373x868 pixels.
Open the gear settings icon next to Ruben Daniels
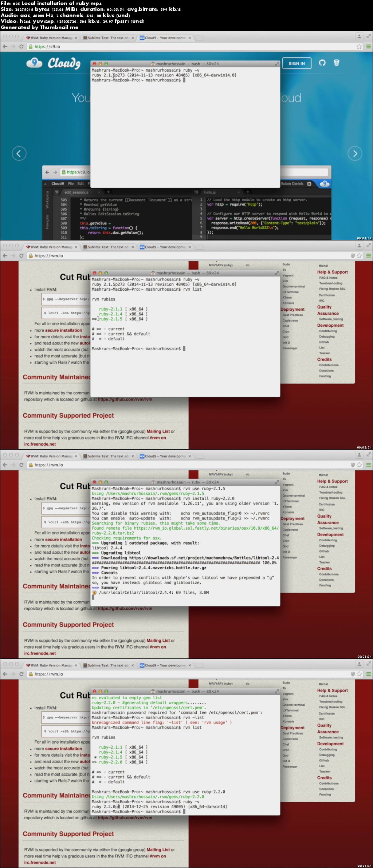[309, 184]
